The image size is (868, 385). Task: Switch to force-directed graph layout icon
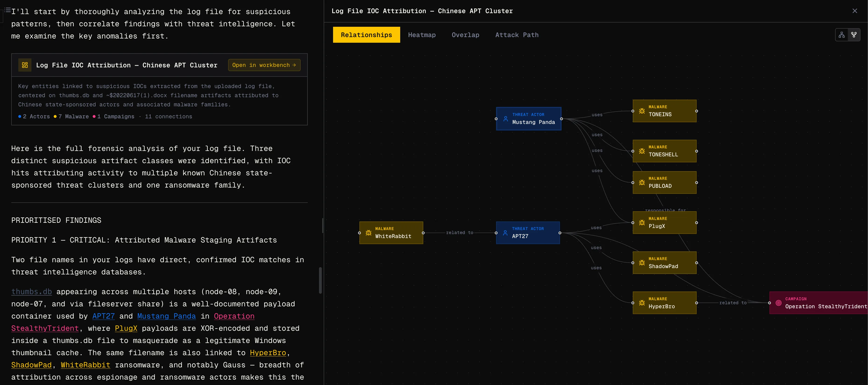854,35
